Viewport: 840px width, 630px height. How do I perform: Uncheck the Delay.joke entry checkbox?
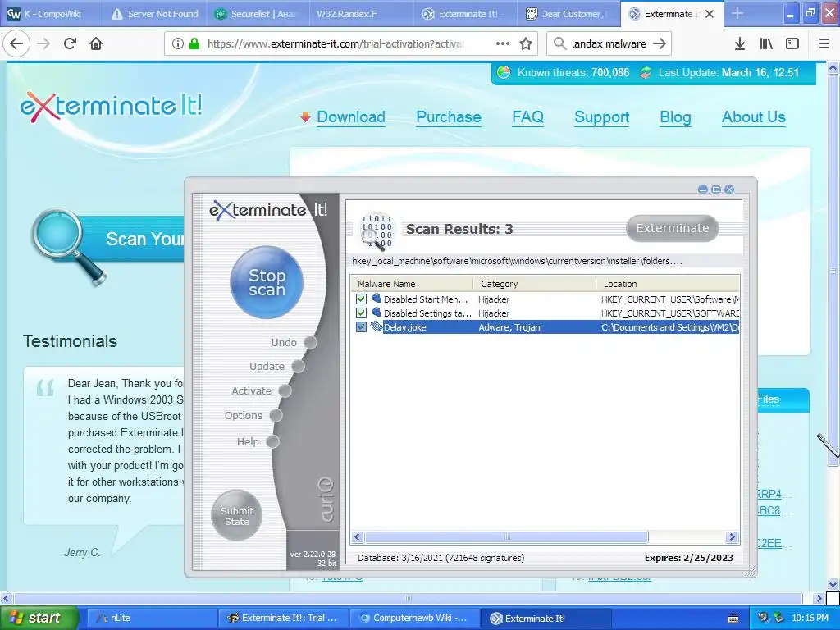(x=361, y=326)
